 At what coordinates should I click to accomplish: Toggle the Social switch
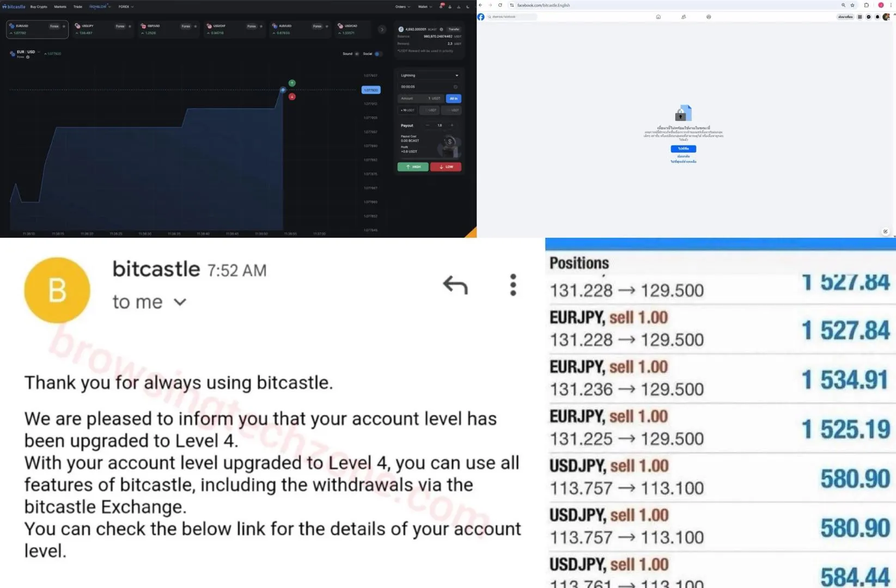click(377, 54)
